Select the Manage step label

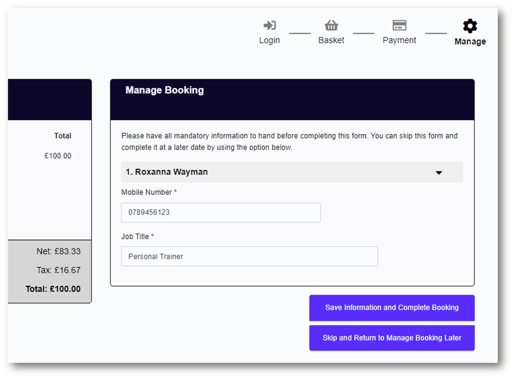point(470,41)
